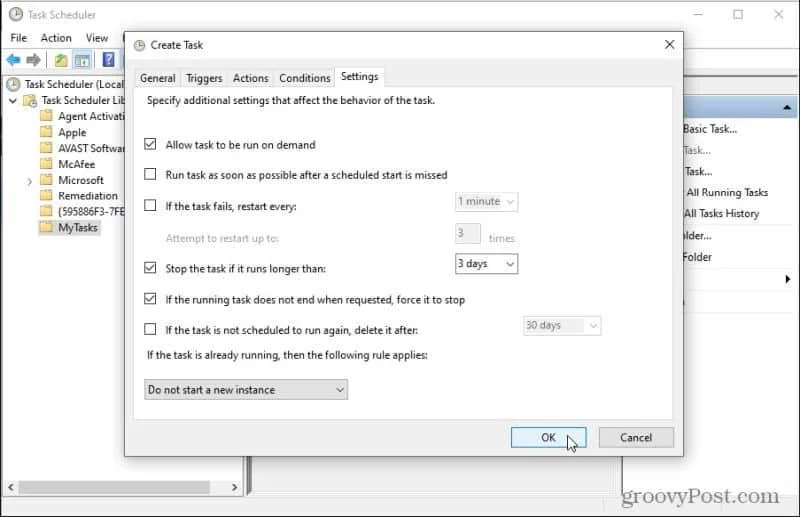Open the File menu

pos(18,38)
